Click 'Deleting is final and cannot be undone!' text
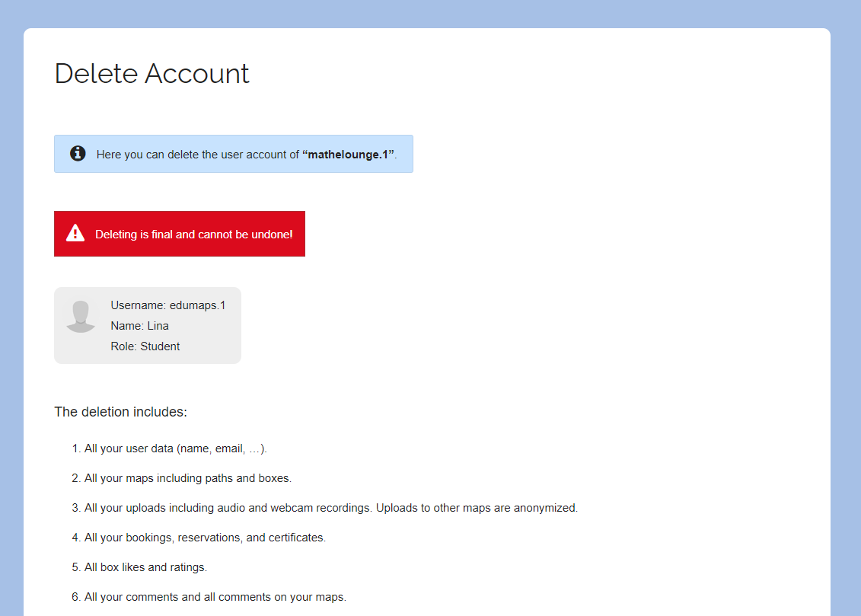Viewport: 861px width, 616px height. click(x=193, y=235)
